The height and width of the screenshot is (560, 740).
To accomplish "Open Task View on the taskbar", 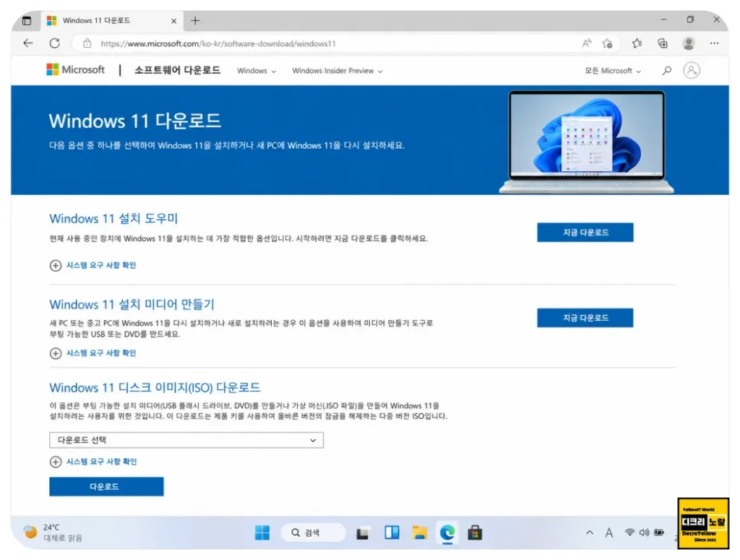I will coord(363,533).
